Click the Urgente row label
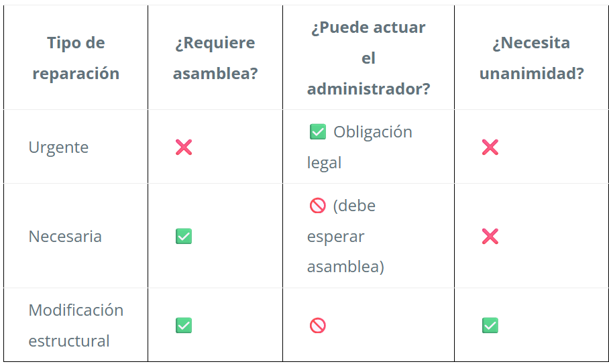The width and height of the screenshot is (609, 364). pos(58,147)
